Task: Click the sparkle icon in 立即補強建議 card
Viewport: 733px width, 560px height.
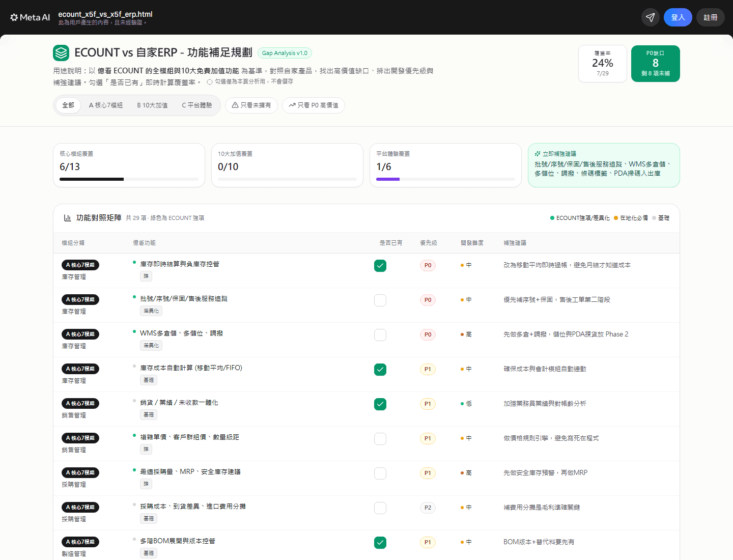Action: coord(538,154)
